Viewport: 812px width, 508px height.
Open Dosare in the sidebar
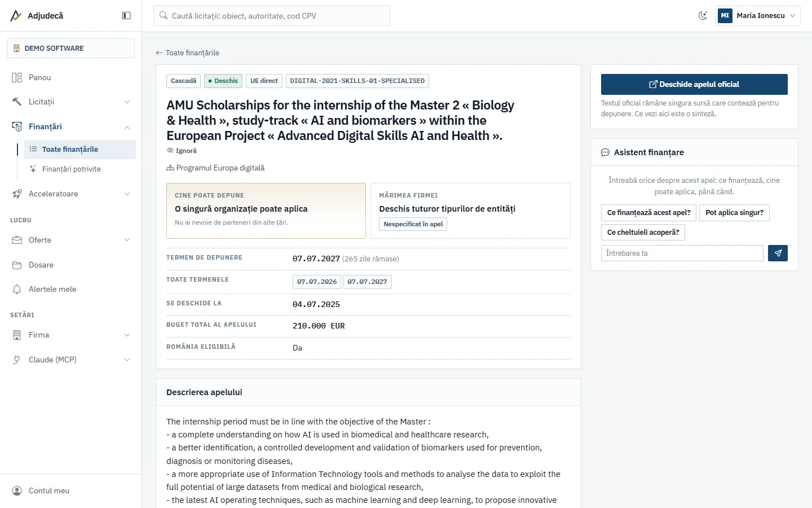click(x=71, y=265)
